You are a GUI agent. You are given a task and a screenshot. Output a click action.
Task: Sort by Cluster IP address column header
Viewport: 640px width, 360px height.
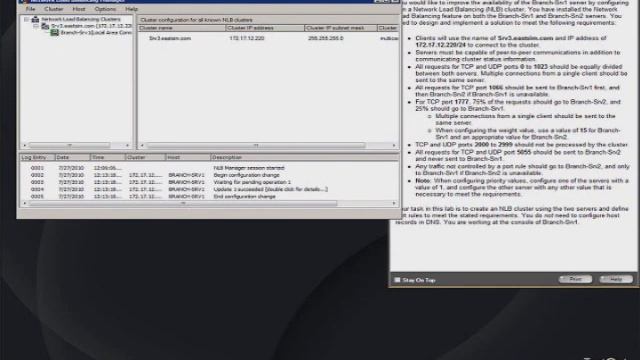265,28
